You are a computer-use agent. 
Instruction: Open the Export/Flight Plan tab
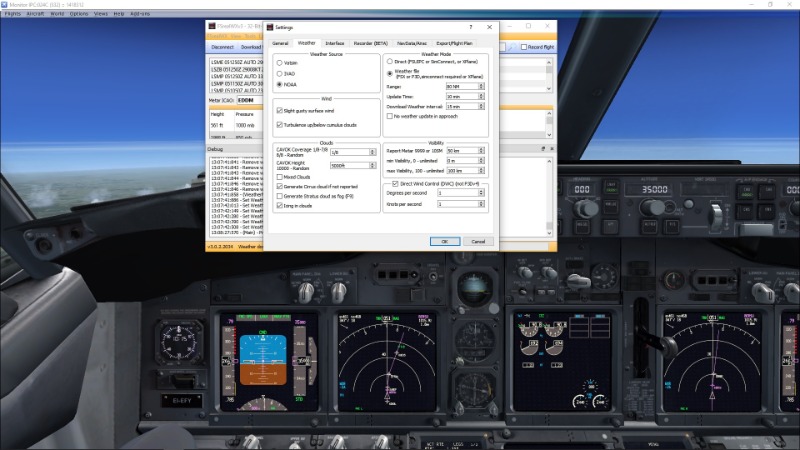click(x=454, y=43)
